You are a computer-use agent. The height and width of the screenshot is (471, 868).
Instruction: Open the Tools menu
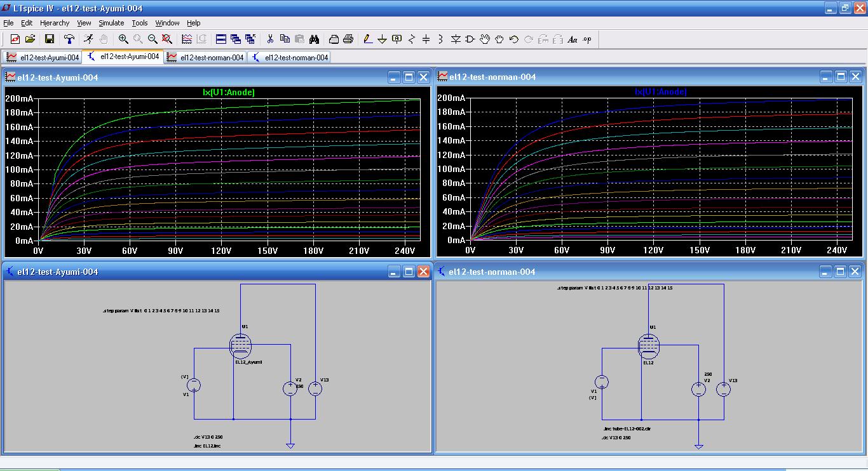pos(140,23)
